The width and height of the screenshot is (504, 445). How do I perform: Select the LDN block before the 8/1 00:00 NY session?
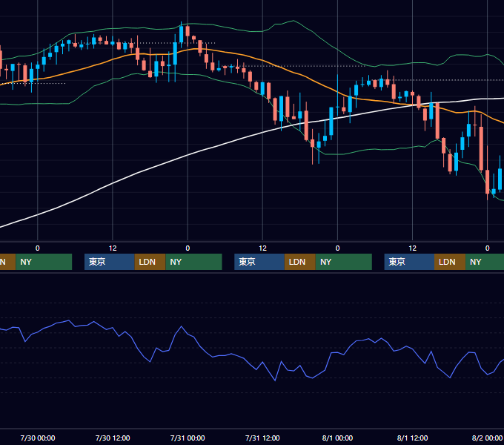tap(300, 262)
